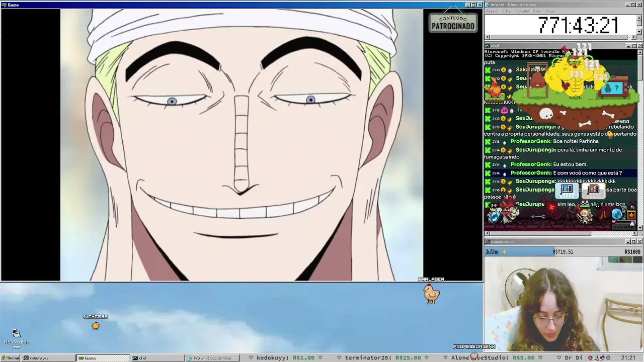Open the Formatar menu in Bloco de notas

pos(522,11)
